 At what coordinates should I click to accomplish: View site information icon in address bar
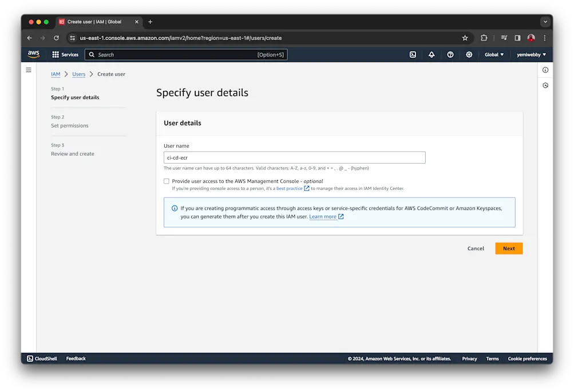pyautogui.click(x=73, y=38)
